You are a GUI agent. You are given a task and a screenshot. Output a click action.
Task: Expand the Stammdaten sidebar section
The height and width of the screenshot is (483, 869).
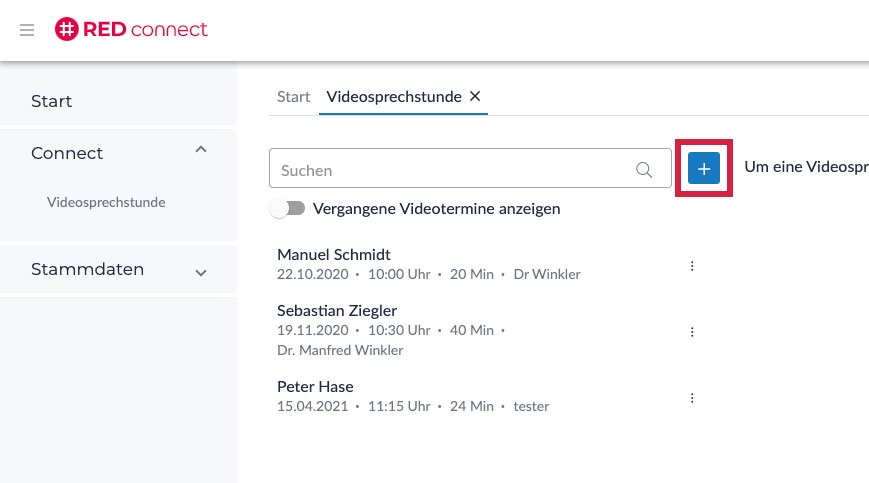(x=201, y=272)
